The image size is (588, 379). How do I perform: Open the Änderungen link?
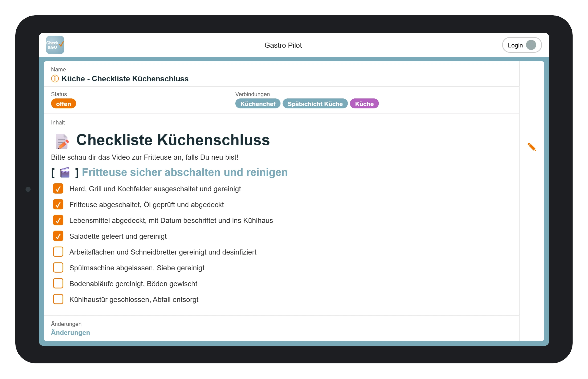(70, 333)
